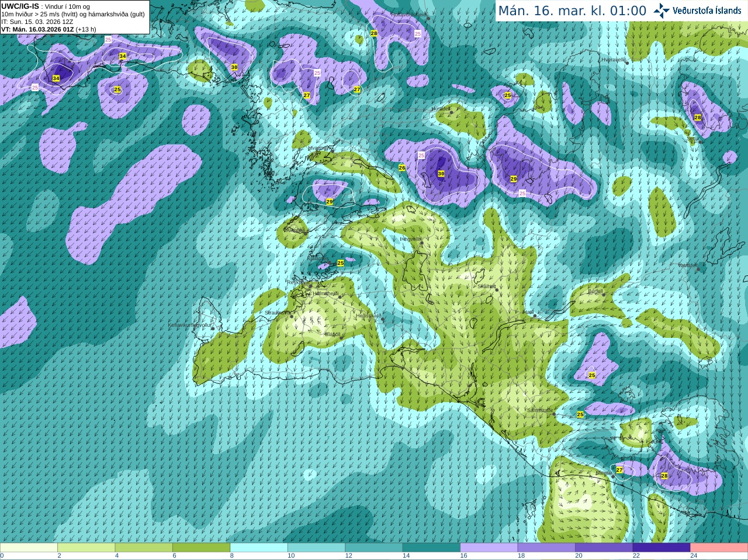Click the Hellisskarð station label
Screen dimensions: 748x560
(369, 316)
